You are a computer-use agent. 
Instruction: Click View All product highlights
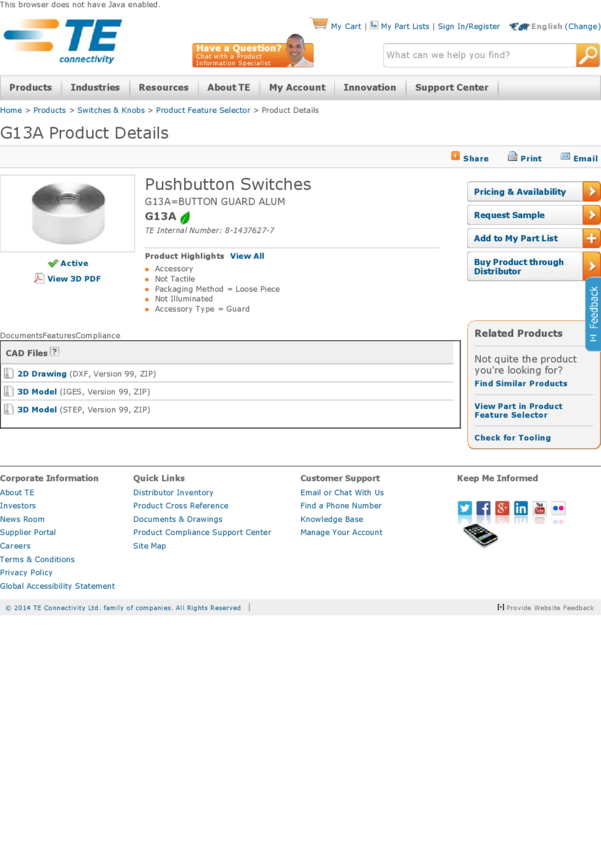[247, 256]
